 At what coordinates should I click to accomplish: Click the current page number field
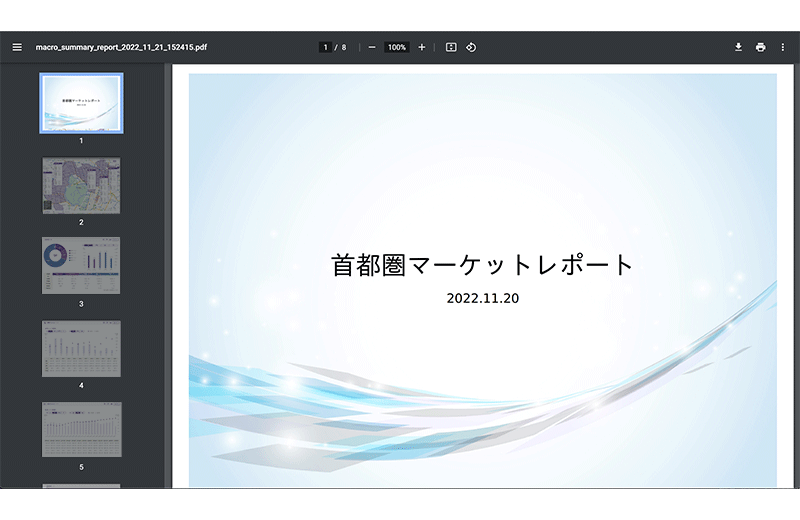[x=326, y=47]
